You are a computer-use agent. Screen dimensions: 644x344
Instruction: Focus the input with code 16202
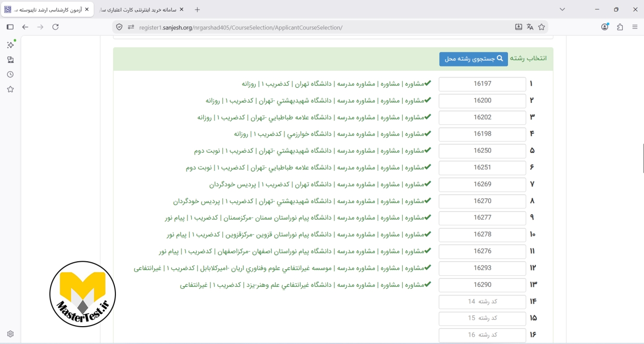point(483,117)
